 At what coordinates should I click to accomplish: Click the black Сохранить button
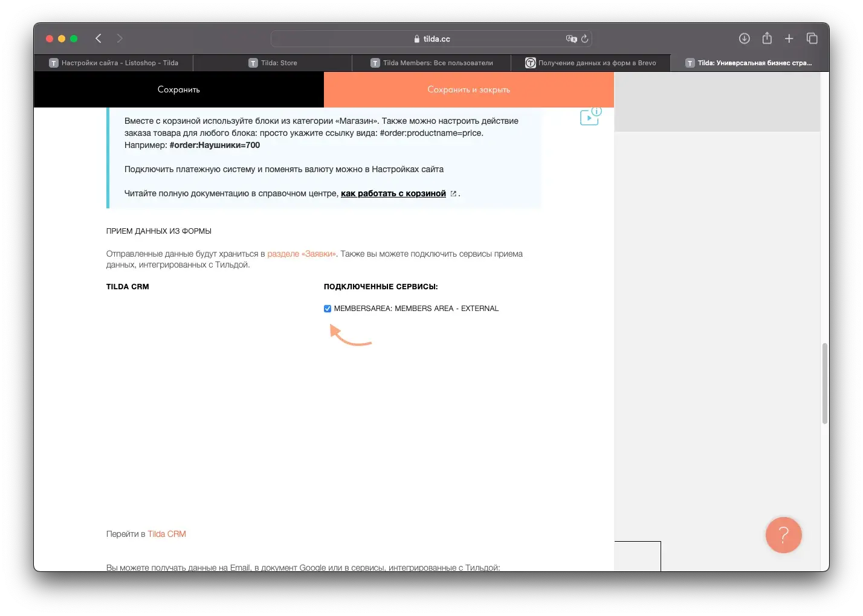click(x=179, y=89)
